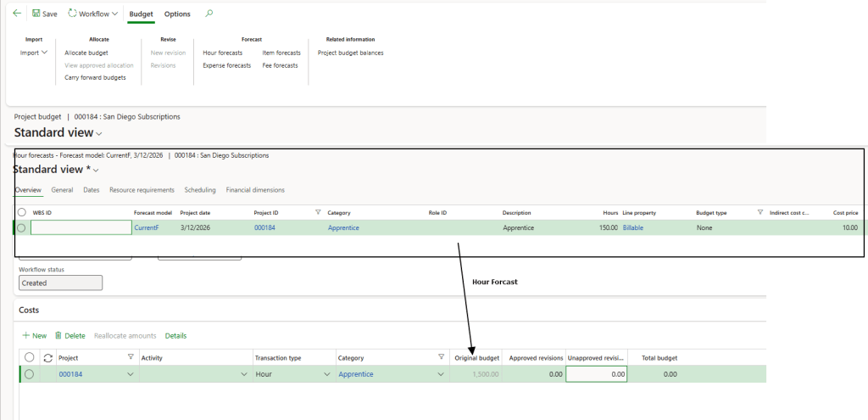
Task: Toggle the select-all circle in Costs grid
Action: (30, 357)
